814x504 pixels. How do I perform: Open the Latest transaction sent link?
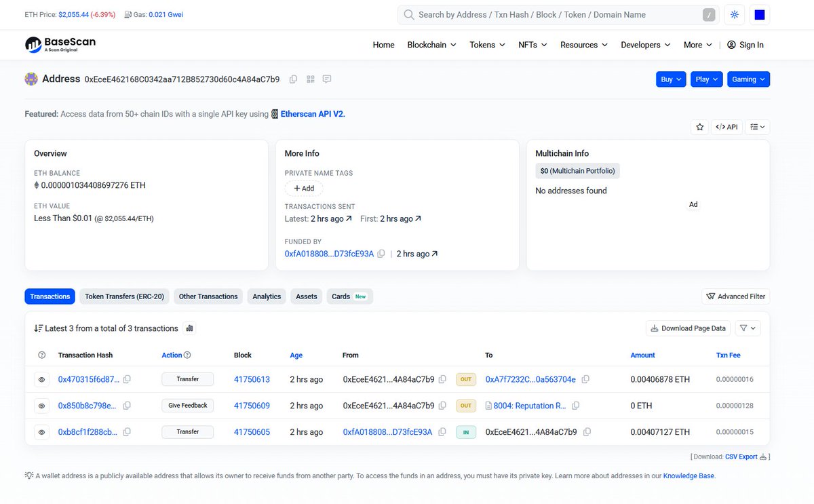331,218
